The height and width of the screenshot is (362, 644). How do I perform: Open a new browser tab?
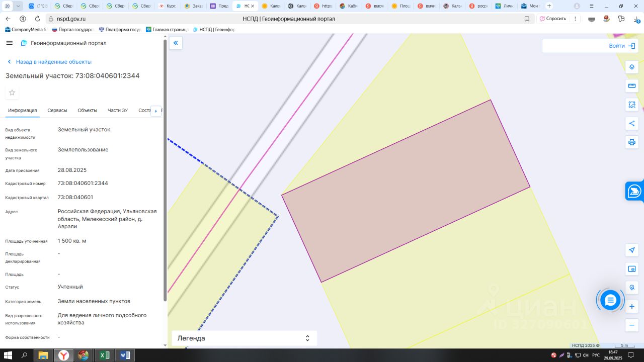tap(549, 6)
